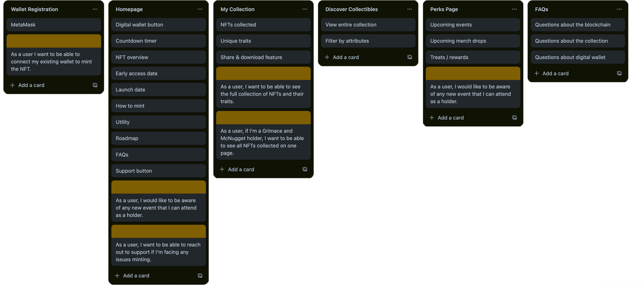
Task: Open Perks Page list options menu
Action: point(514,9)
